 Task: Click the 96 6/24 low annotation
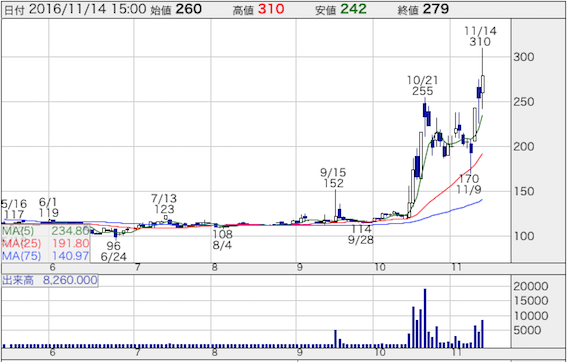coord(113,252)
